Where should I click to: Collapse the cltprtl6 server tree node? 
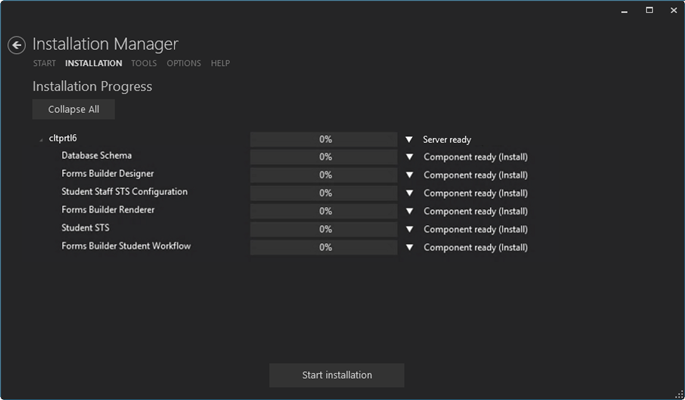41,140
